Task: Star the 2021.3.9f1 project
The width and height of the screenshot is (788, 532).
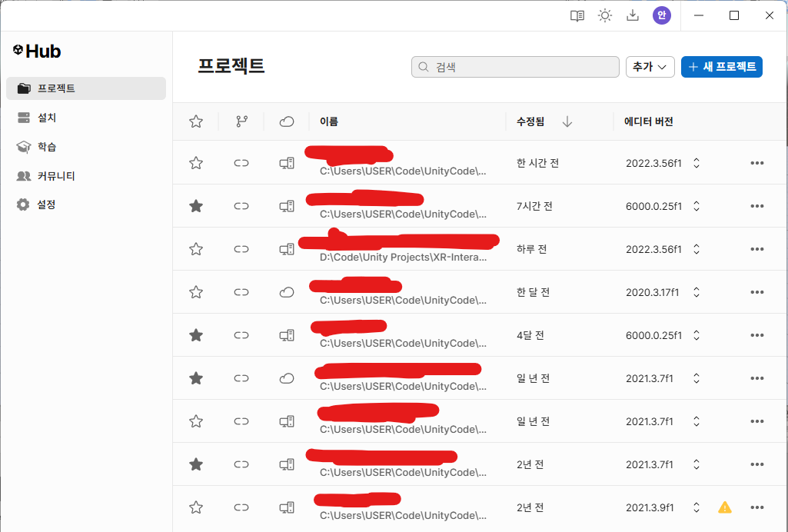Action: (x=196, y=507)
